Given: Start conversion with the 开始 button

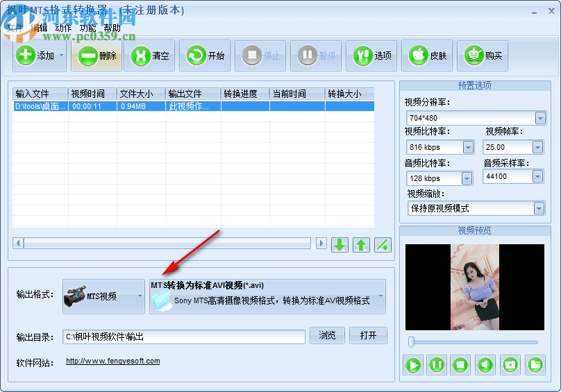Looking at the screenshot, I should coord(205,56).
